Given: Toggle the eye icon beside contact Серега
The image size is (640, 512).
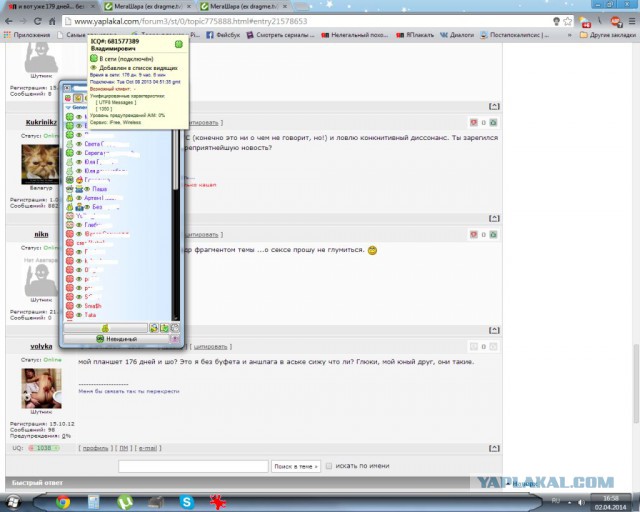Looking at the screenshot, I should 79,153.
